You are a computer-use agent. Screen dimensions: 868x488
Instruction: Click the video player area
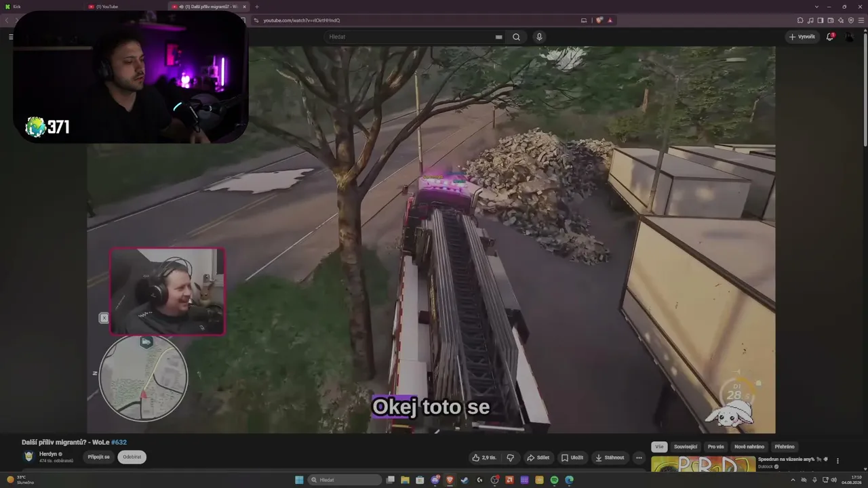pyautogui.click(x=431, y=240)
